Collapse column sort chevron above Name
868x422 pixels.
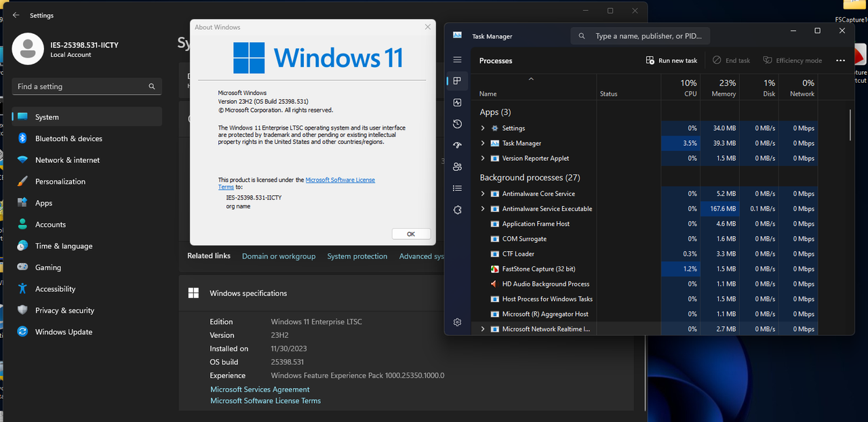pos(531,79)
